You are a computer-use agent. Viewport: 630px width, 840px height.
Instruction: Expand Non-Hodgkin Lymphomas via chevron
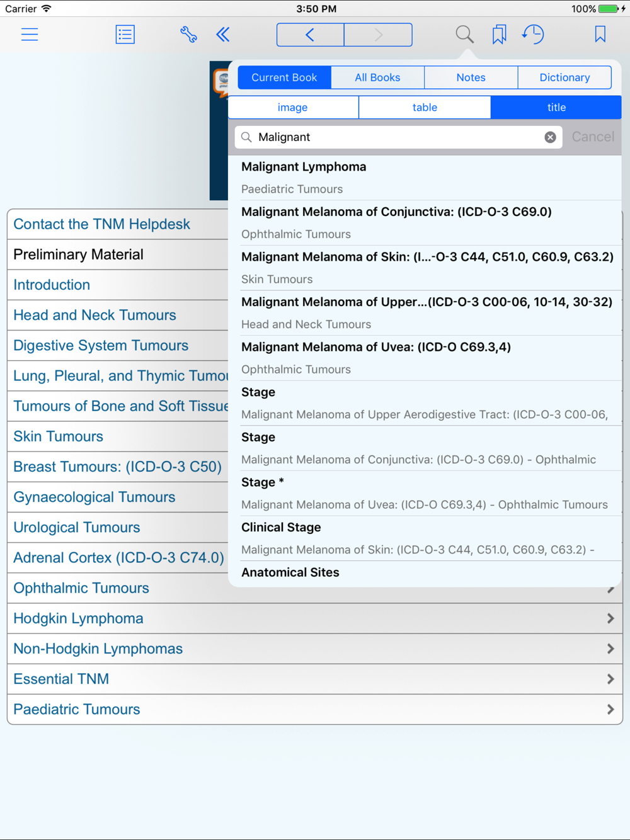[x=610, y=649]
